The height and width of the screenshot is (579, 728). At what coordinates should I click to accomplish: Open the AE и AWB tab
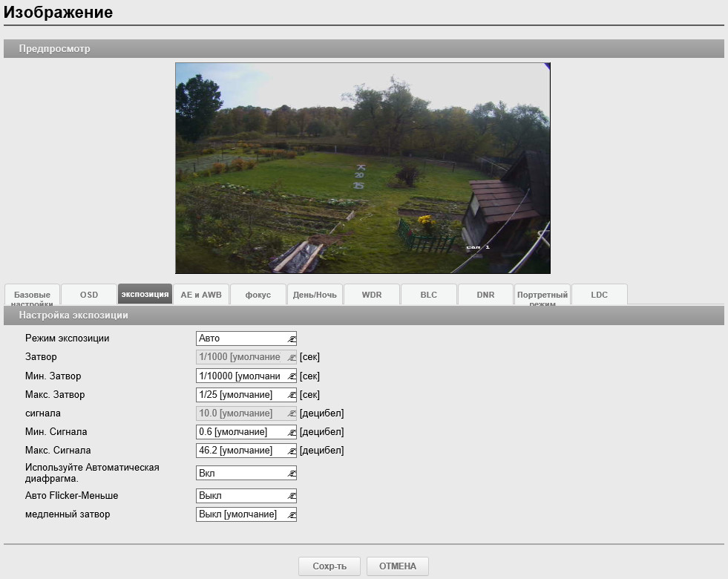tap(201, 295)
